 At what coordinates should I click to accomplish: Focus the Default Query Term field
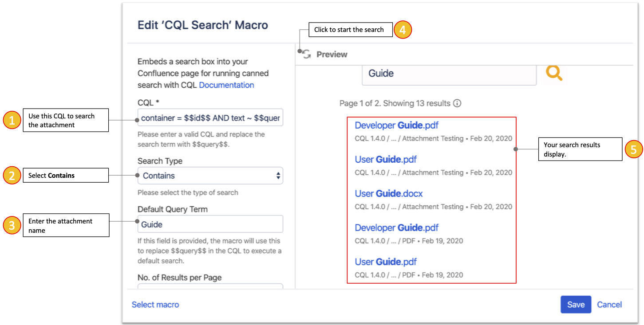click(210, 224)
